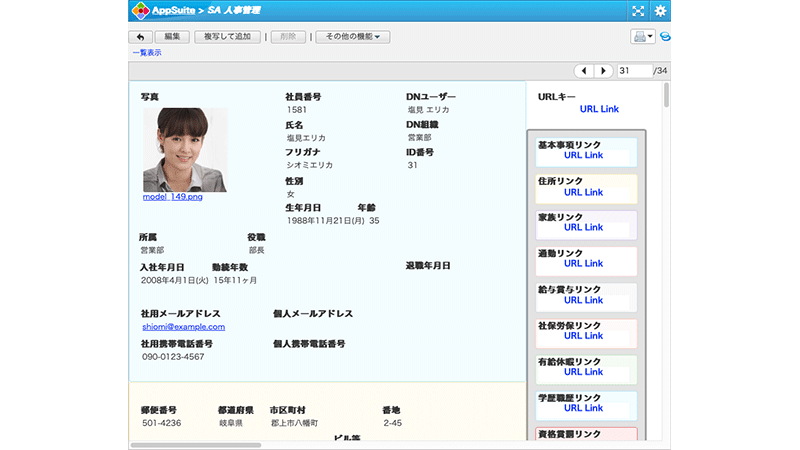Click the employee photo thumbnail

click(x=184, y=149)
